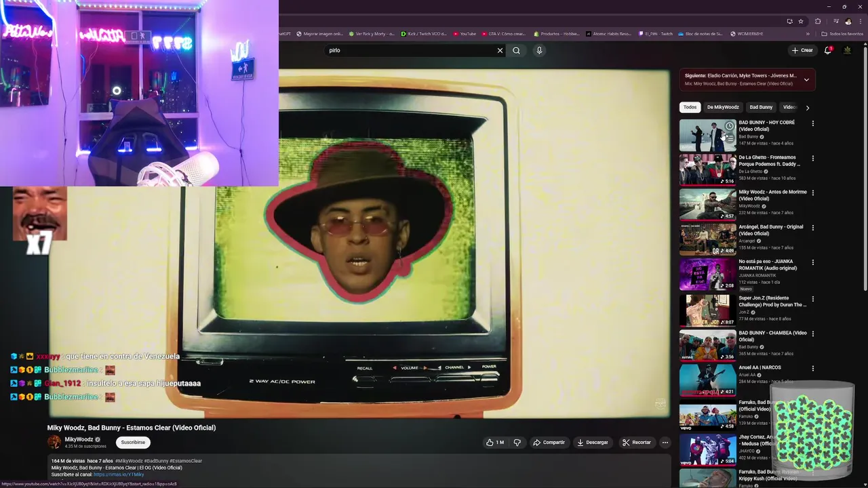868x488 pixels.
Task: Open the MikyWoodz channel avatar
Action: coord(54,442)
